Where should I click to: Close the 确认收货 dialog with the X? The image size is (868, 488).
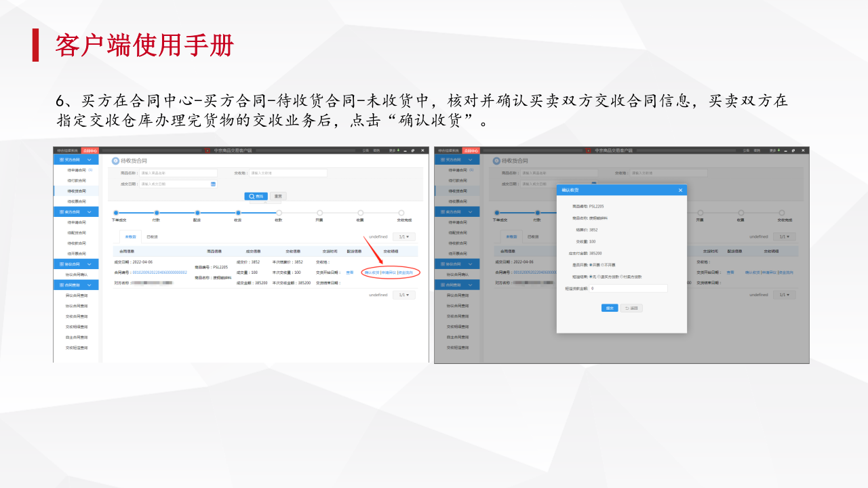pos(680,190)
